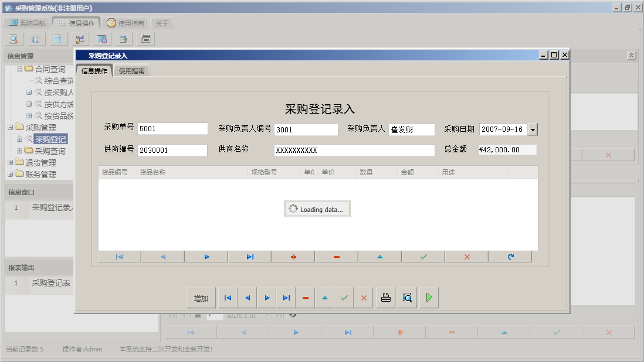Click the 增加 button
Screen dimensions: 644x362
tap(201, 298)
